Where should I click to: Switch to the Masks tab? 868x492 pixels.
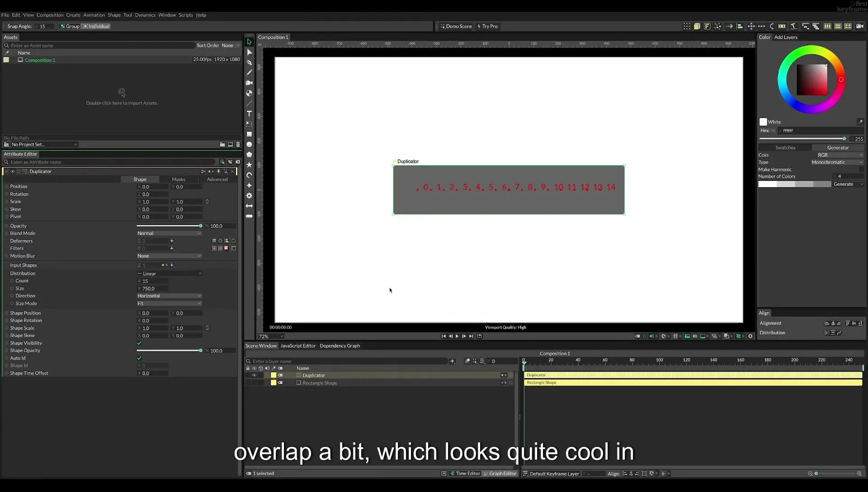click(179, 180)
